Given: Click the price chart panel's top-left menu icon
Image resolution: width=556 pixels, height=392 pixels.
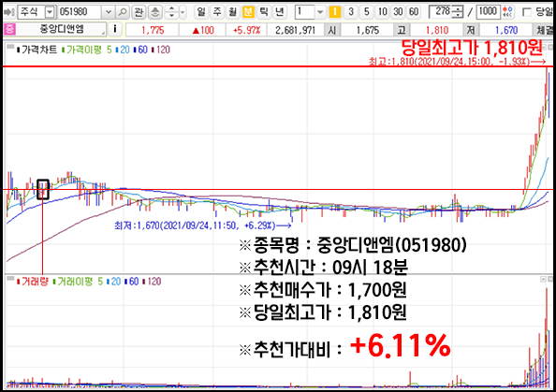Looking at the screenshot, I should (x=10, y=47).
